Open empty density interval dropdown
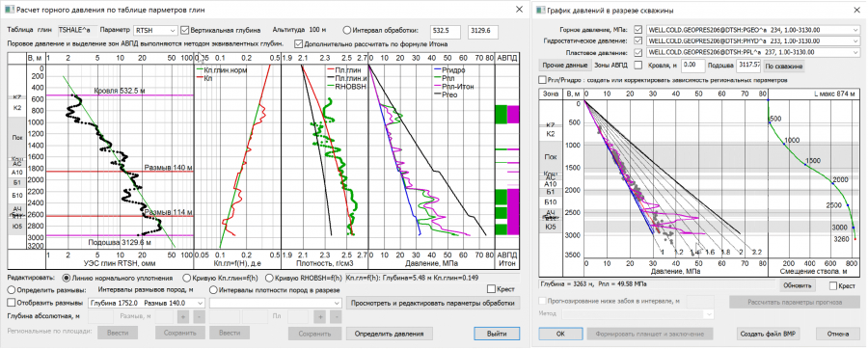Image resolution: width=868 pixels, height=349 pixels. click(276, 303)
